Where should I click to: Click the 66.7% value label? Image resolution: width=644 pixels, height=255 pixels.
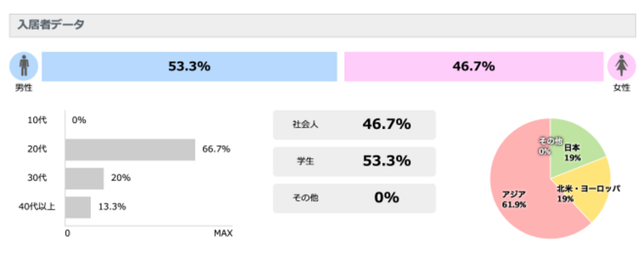tap(216, 149)
